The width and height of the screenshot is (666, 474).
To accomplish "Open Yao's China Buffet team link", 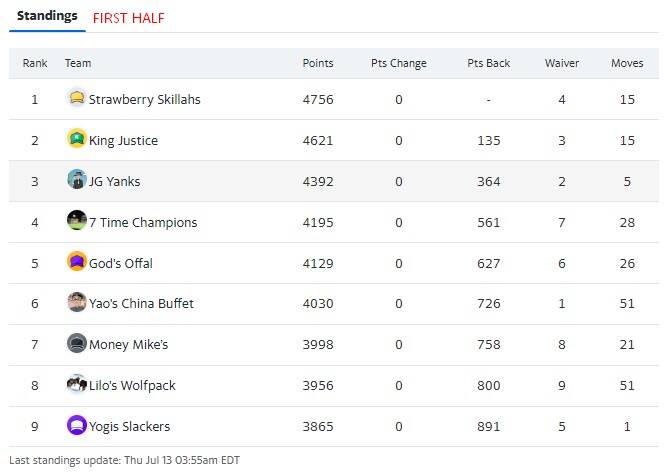I will click(x=141, y=304).
